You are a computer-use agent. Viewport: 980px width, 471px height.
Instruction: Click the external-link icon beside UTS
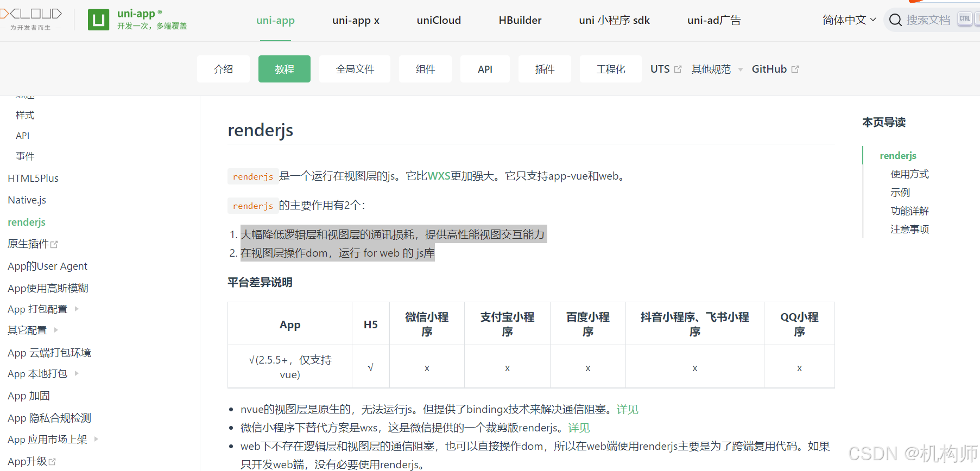point(678,69)
